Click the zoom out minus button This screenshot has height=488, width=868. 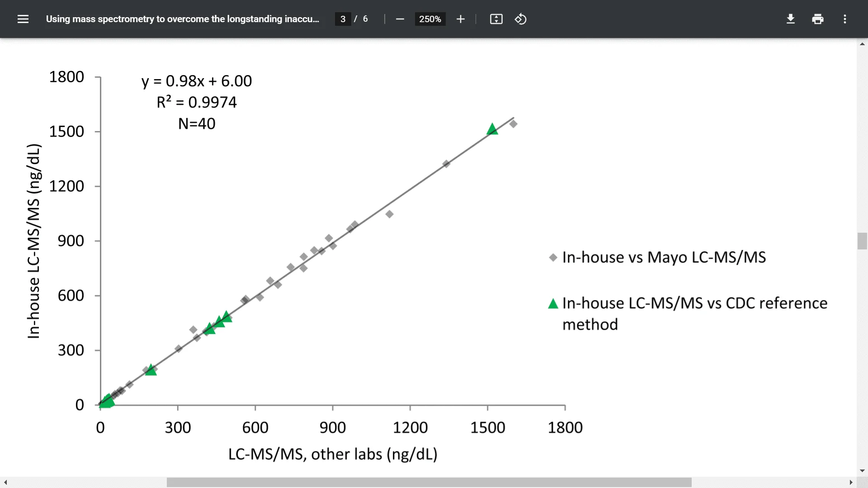pyautogui.click(x=400, y=19)
